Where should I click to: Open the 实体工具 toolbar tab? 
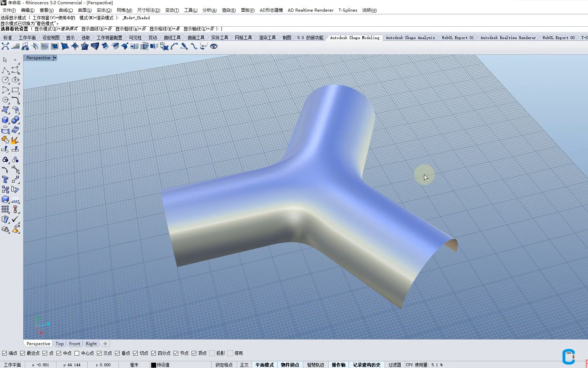pyautogui.click(x=220, y=38)
